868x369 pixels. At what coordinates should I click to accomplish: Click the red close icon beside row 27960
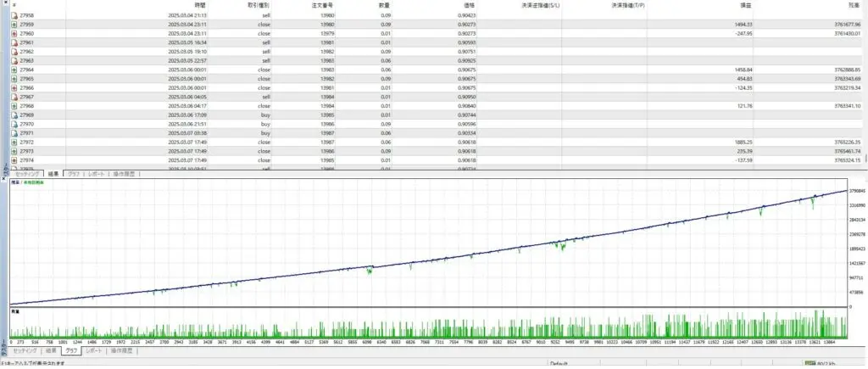[14, 33]
